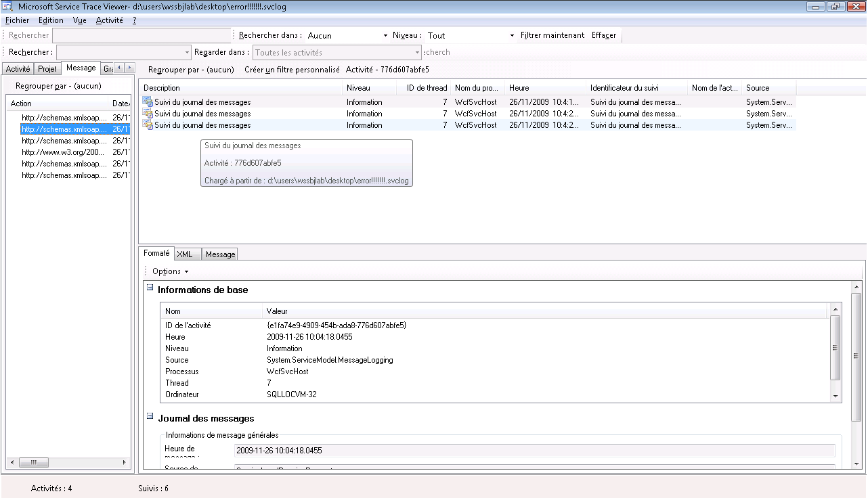Click the Heure de message value field
Image resolution: width=868 pixels, height=498 pixels.
535,451
